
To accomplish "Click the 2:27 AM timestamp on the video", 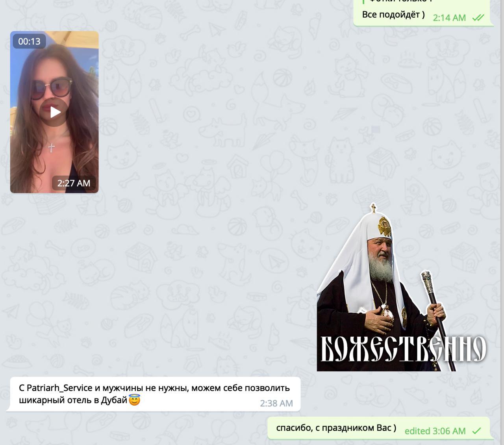I will pyautogui.click(x=74, y=183).
